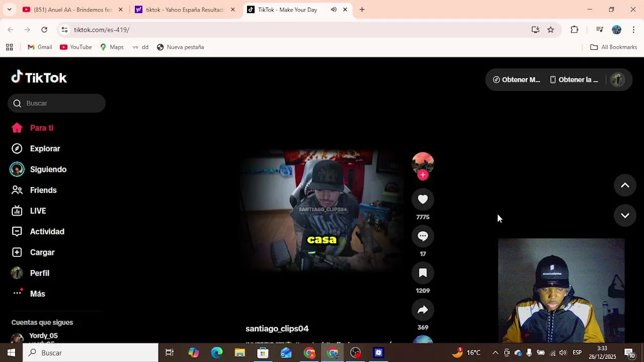Click the Obtener M... button

(x=516, y=79)
